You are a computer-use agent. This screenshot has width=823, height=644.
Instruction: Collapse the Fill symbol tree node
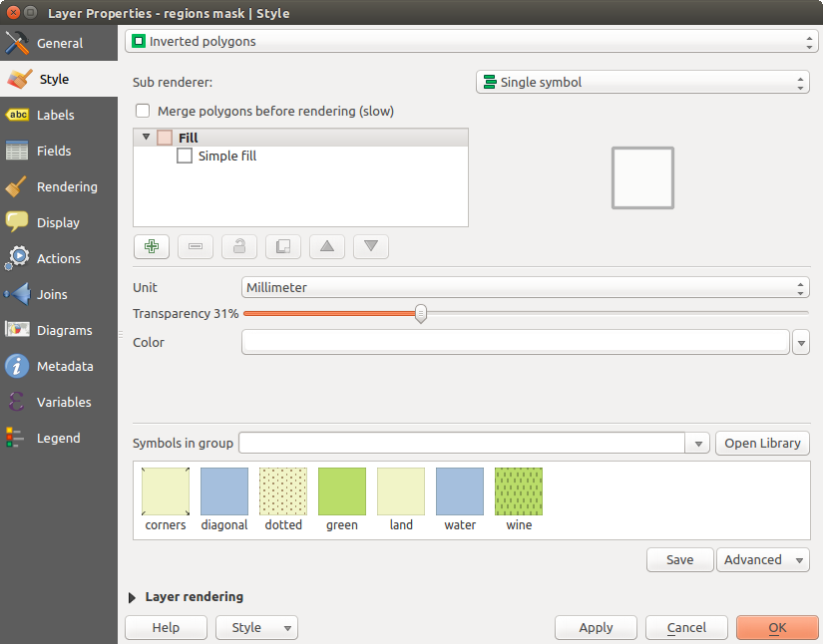tap(146, 138)
